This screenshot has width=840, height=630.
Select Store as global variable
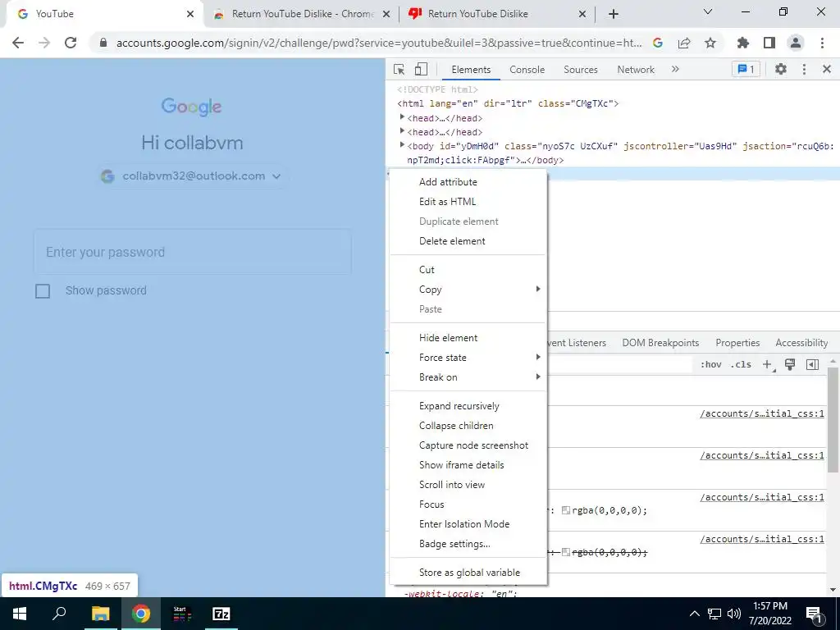(x=468, y=572)
